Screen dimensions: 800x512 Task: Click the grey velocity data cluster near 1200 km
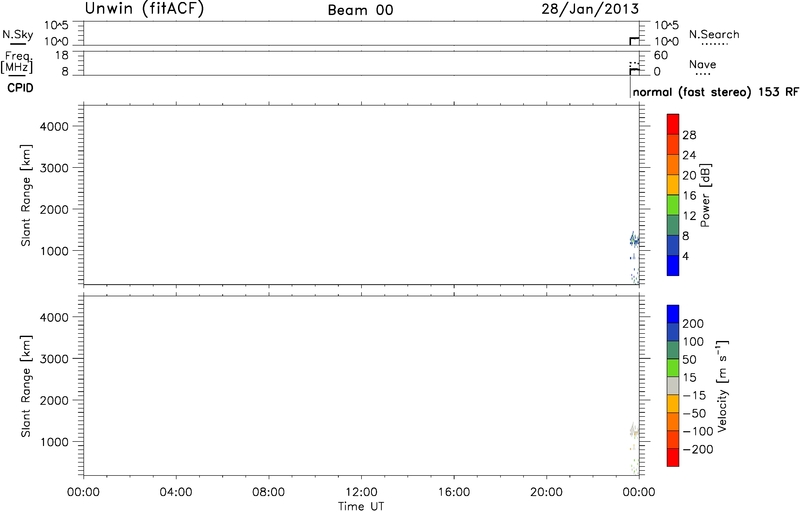point(634,430)
